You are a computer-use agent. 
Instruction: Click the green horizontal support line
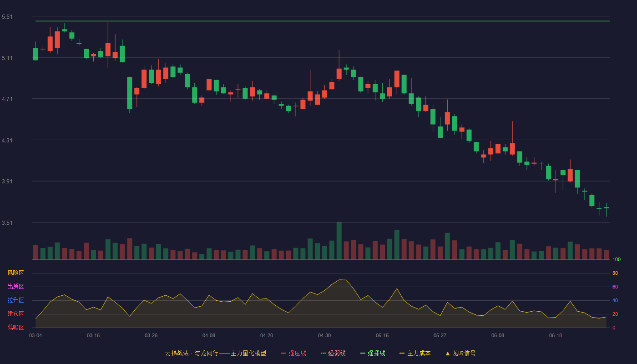323,21
